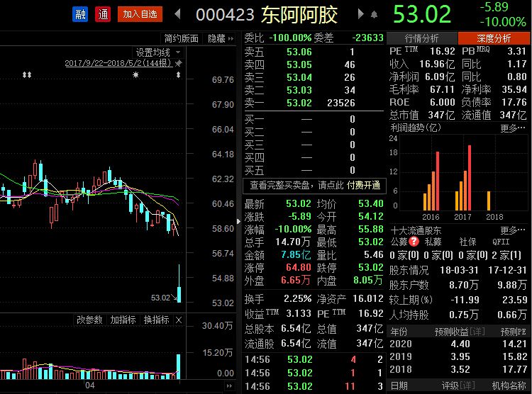Click the 买一 order book row
Viewport: 532px width, 394px height.
click(300, 119)
